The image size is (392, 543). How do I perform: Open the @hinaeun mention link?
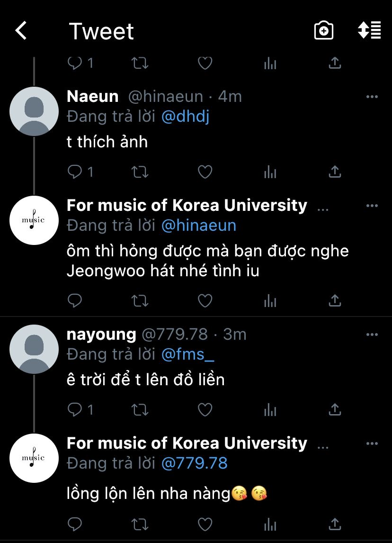tap(198, 226)
